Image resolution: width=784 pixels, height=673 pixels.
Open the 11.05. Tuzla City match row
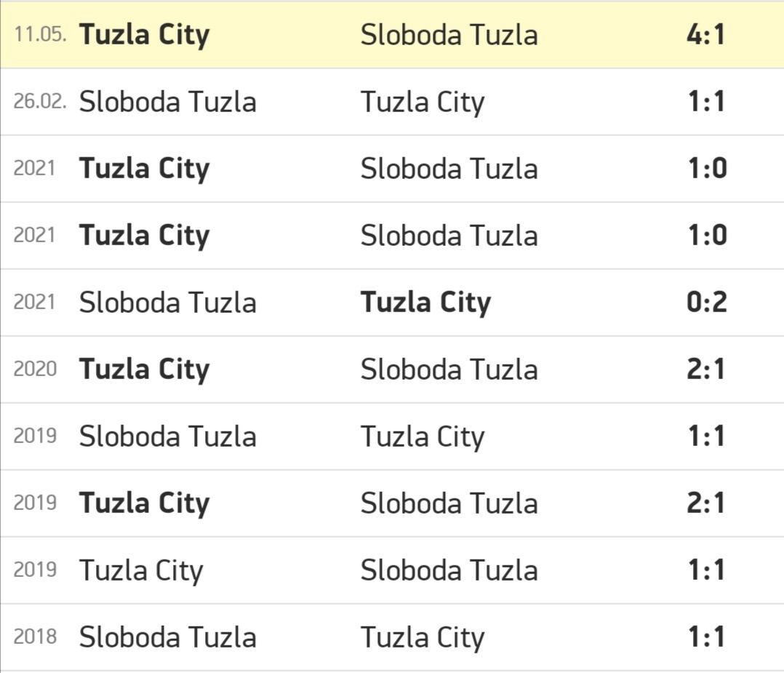392,34
